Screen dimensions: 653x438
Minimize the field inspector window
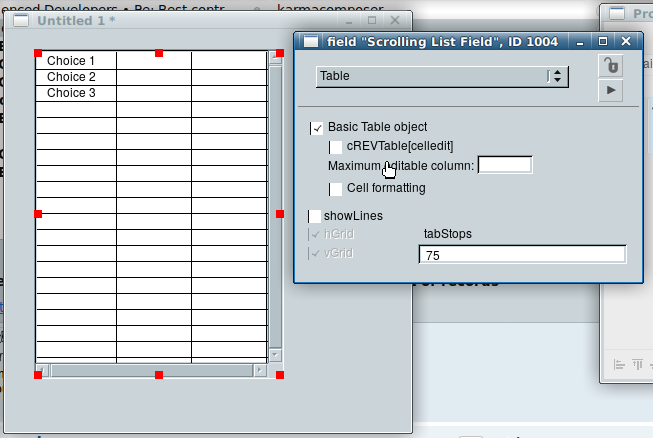tap(580, 42)
